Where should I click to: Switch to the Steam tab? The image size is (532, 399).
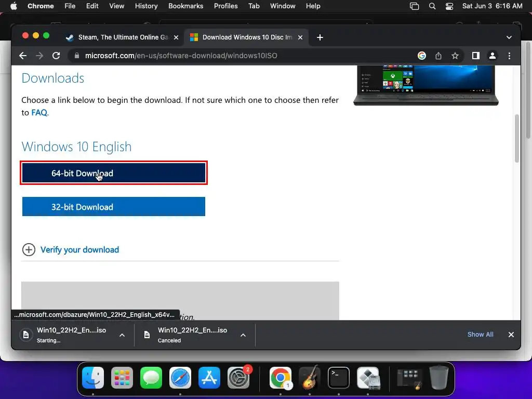click(x=122, y=37)
